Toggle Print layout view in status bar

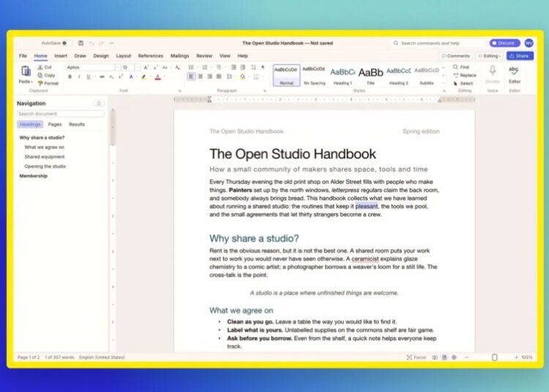click(444, 358)
